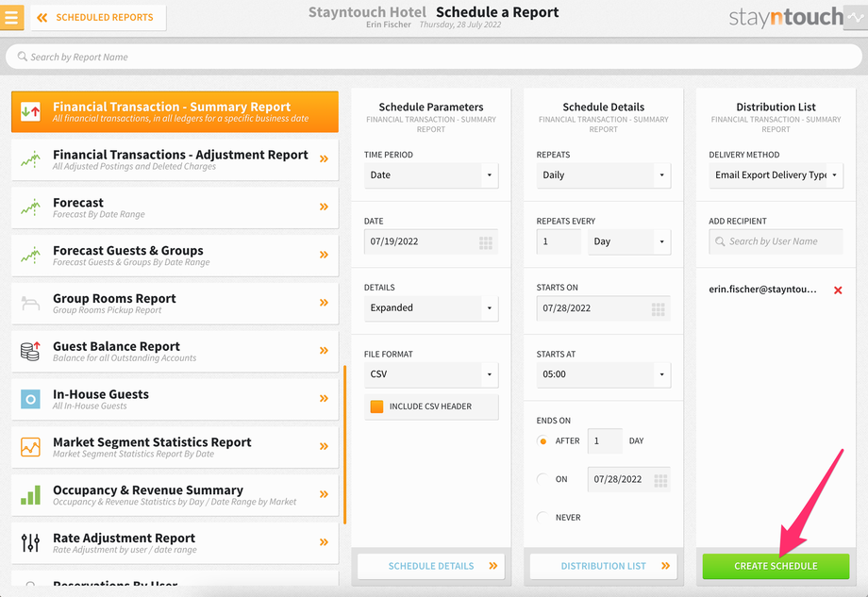The height and width of the screenshot is (597, 868).
Task: Click the Adjustment Report chart icon
Action: [30, 160]
